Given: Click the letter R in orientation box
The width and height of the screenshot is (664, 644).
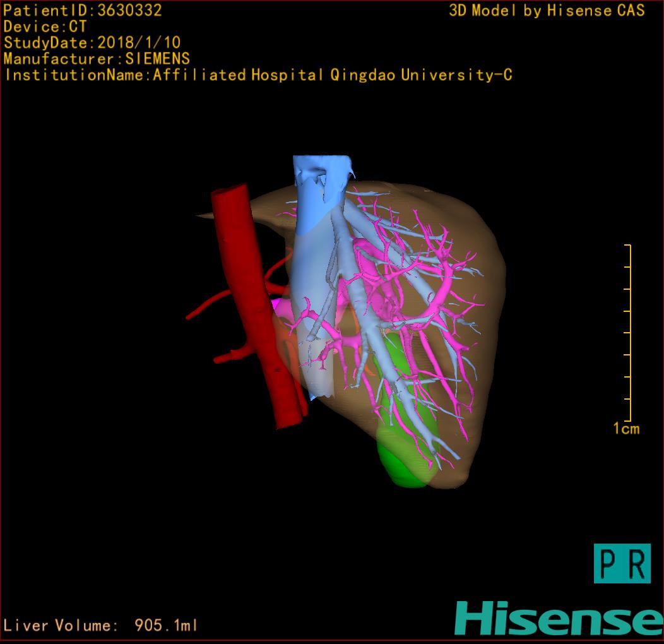Looking at the screenshot, I should (x=636, y=564).
